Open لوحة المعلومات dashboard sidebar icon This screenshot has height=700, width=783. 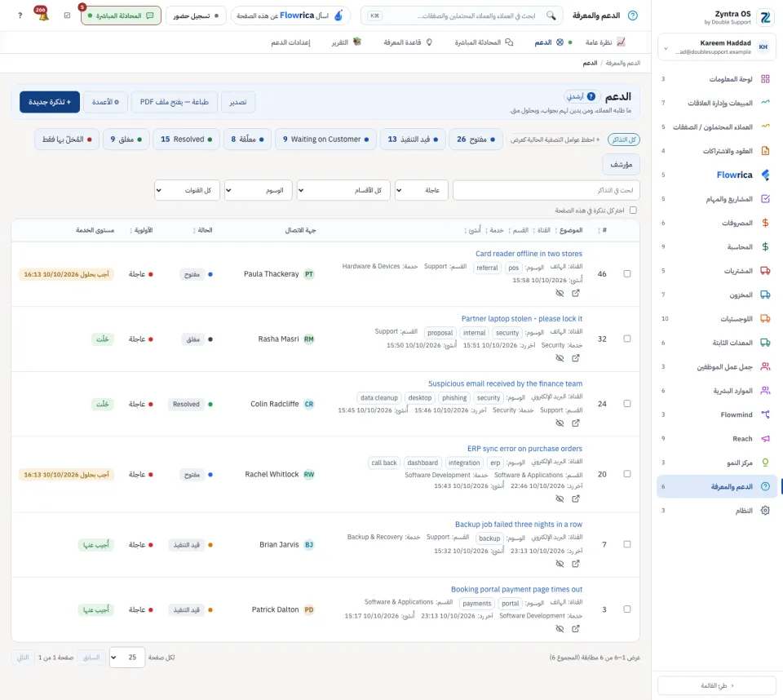click(x=765, y=79)
